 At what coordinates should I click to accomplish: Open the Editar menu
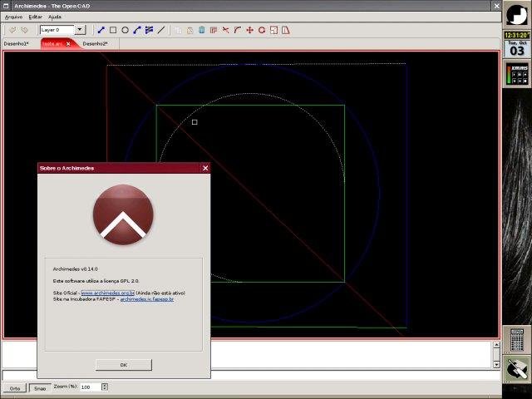pyautogui.click(x=35, y=17)
